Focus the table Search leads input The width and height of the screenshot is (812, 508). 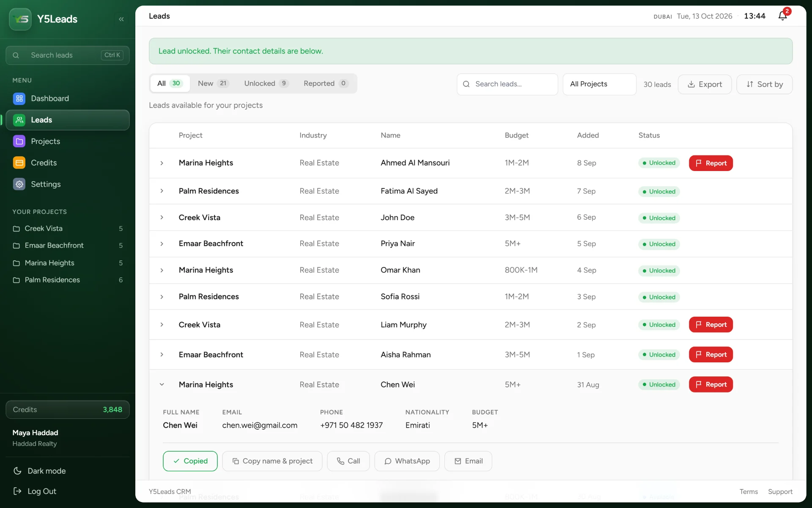pyautogui.click(x=507, y=84)
